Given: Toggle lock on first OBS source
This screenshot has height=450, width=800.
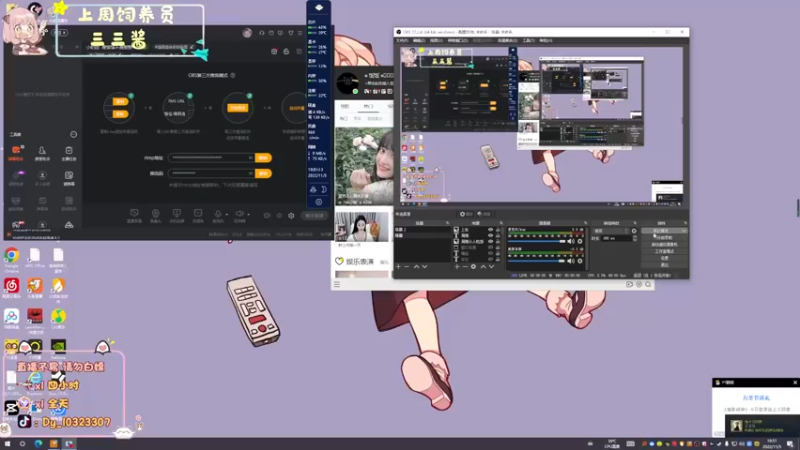Looking at the screenshot, I should tap(498, 230).
